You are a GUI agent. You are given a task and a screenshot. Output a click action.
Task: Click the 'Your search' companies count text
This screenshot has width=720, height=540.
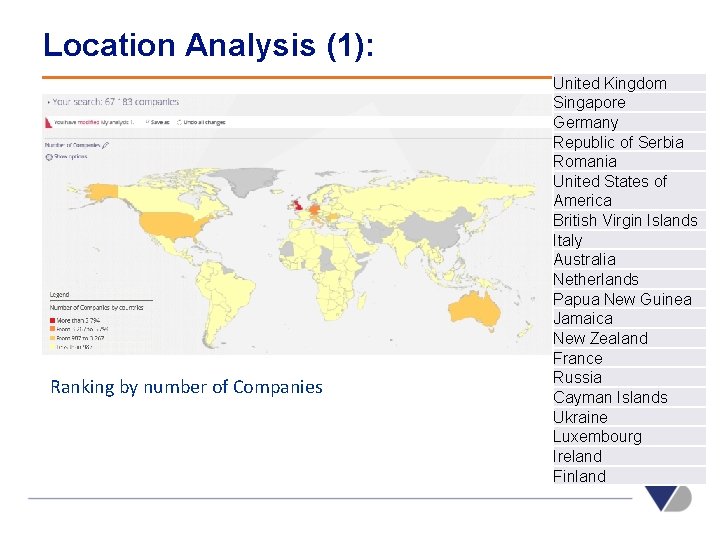115,102
